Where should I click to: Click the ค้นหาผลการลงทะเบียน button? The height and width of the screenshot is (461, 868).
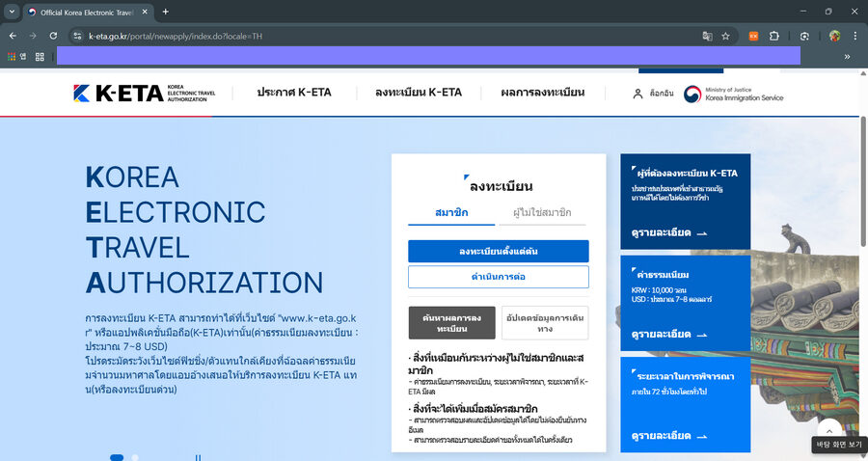tap(451, 323)
